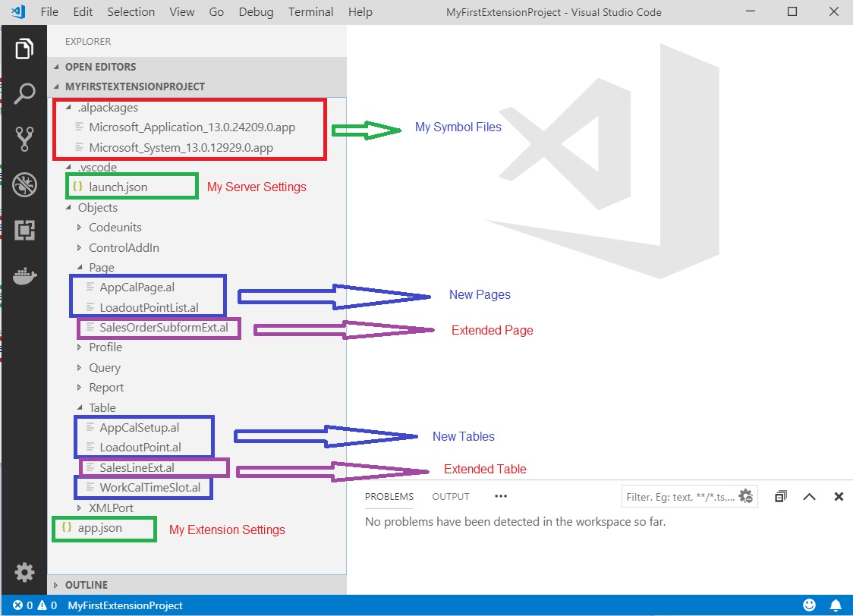Open the Debug view icon
The image size is (853, 616).
tap(24, 184)
